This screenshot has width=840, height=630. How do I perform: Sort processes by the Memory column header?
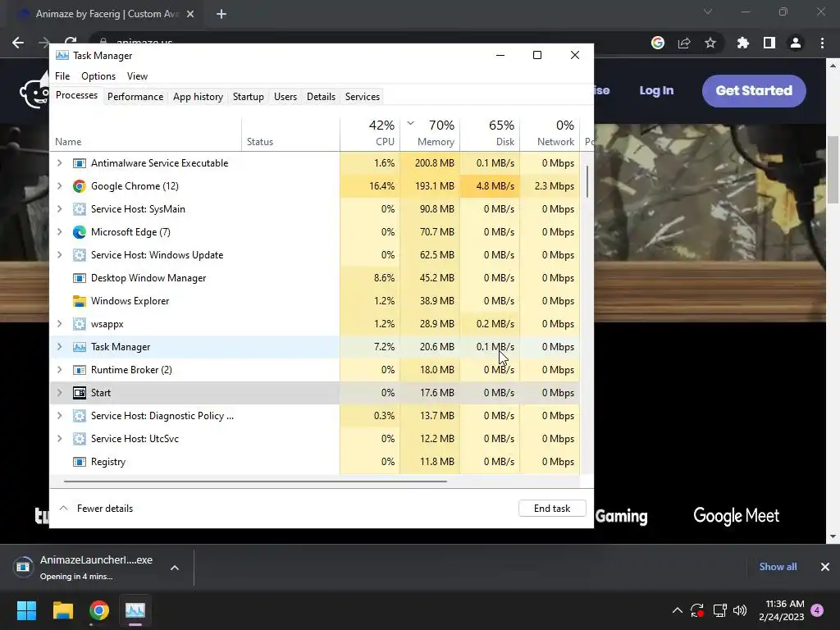[x=430, y=133]
